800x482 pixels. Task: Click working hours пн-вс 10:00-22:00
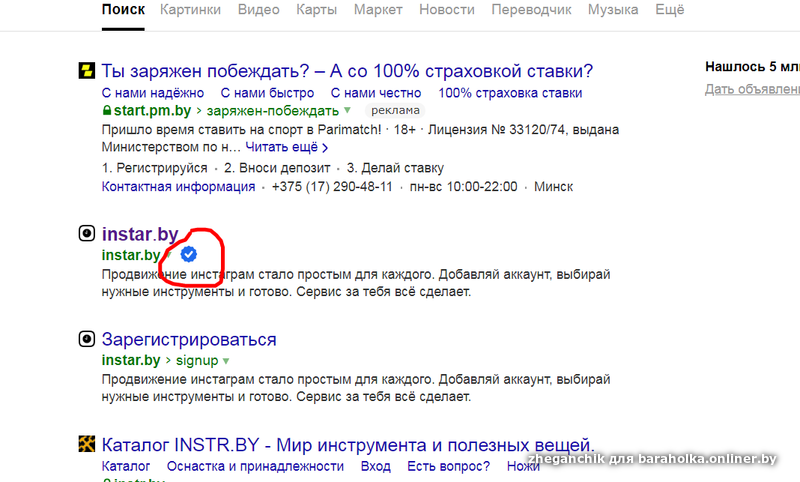coord(463,187)
